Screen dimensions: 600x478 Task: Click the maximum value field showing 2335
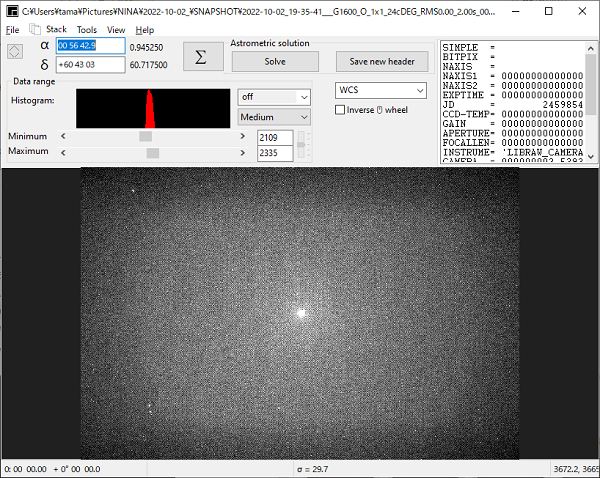click(275, 153)
